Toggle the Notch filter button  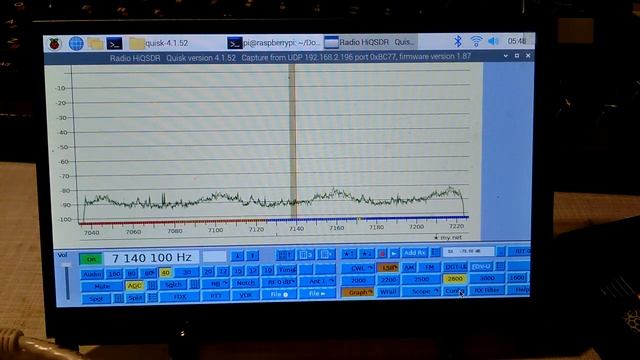245,283
